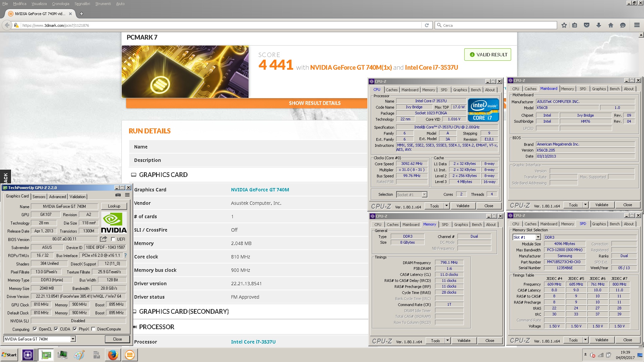Click the Lookup button in GPU-Z
Image resolution: width=644 pixels, height=362 pixels.
coord(114,206)
